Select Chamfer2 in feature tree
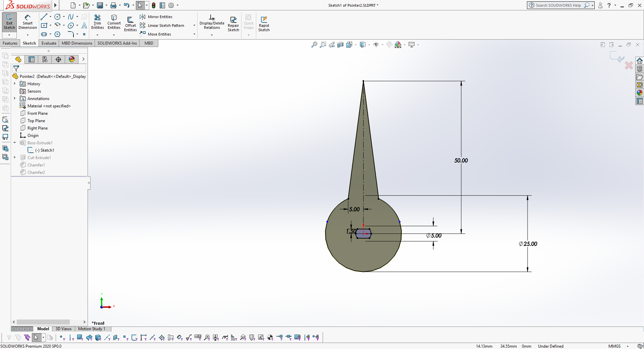 coord(33,172)
